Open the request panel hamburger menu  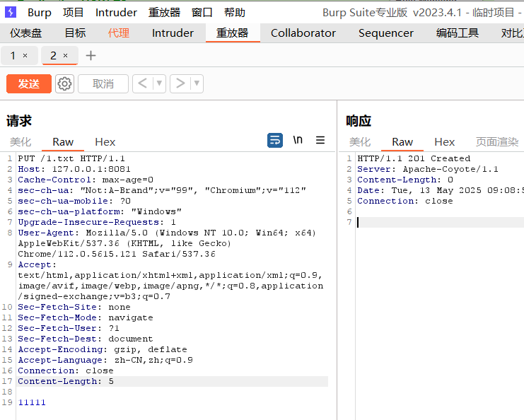(x=320, y=140)
